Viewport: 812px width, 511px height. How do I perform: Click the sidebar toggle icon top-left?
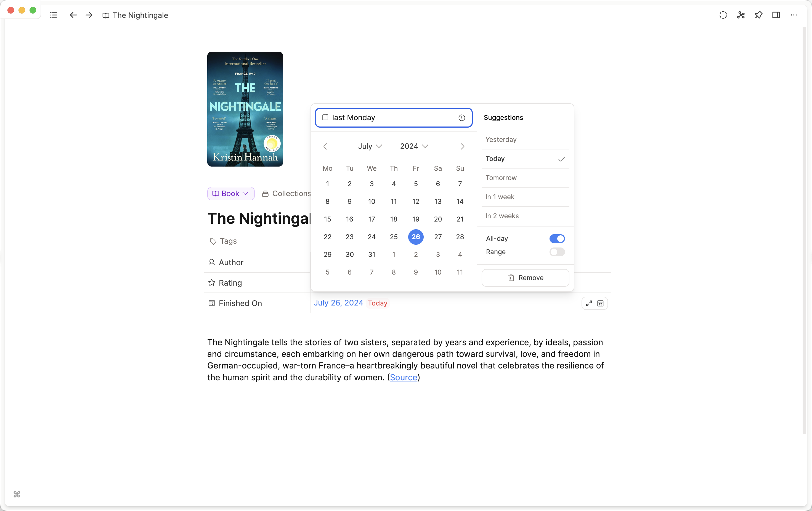coord(54,15)
